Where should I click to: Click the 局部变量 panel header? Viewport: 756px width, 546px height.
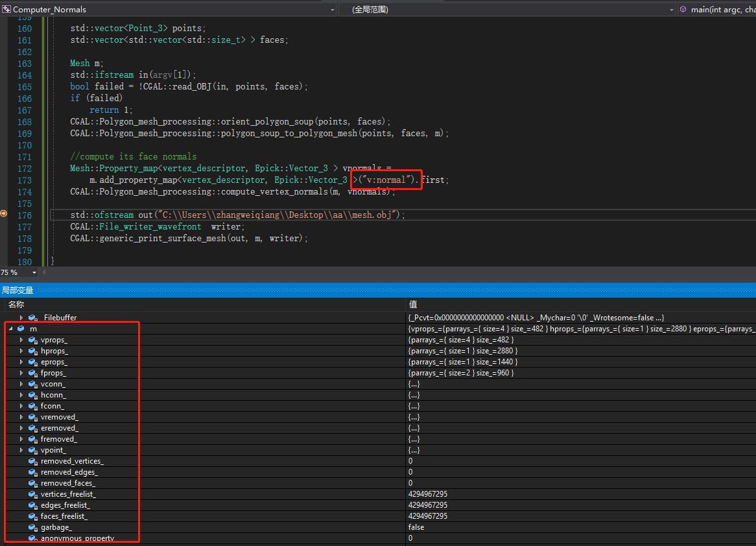(18, 290)
